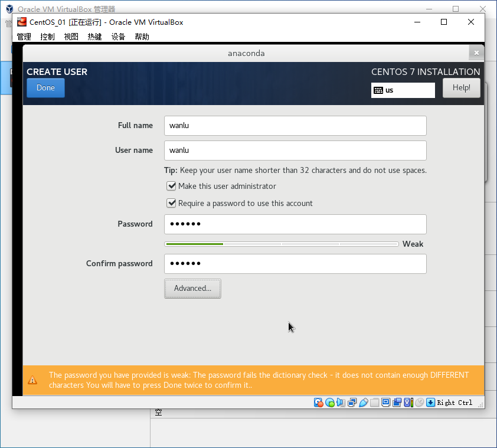Screen dimensions: 497x448
Task: Click the Right Ctrl host key label
Action: coord(455,403)
